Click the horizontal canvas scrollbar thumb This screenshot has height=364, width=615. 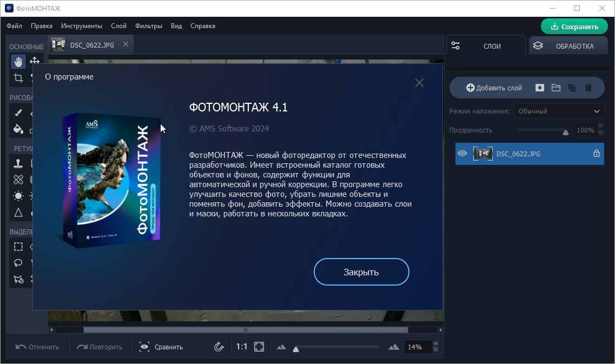pyautogui.click(x=246, y=330)
